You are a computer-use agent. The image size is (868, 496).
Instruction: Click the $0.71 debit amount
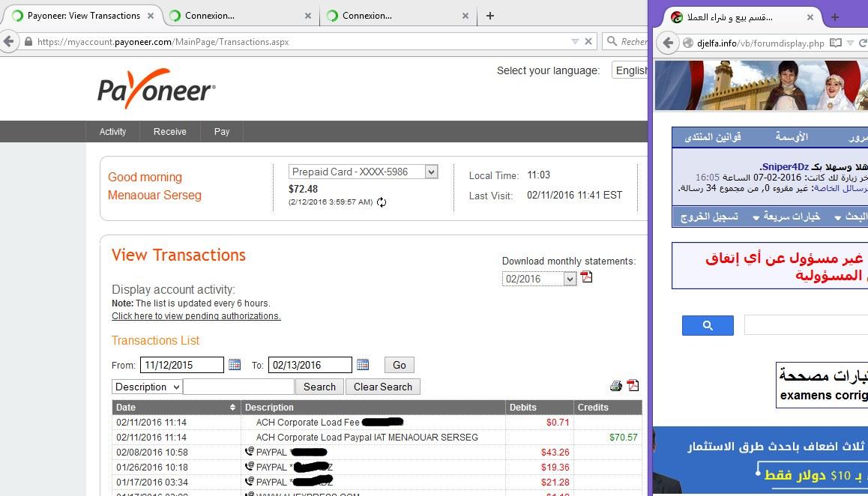click(x=558, y=423)
